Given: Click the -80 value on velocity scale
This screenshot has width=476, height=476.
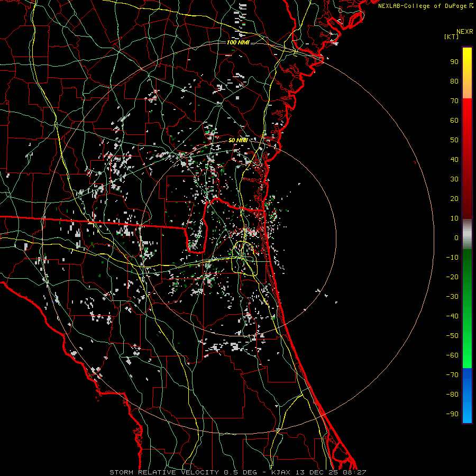Looking at the screenshot, I should point(452,395).
